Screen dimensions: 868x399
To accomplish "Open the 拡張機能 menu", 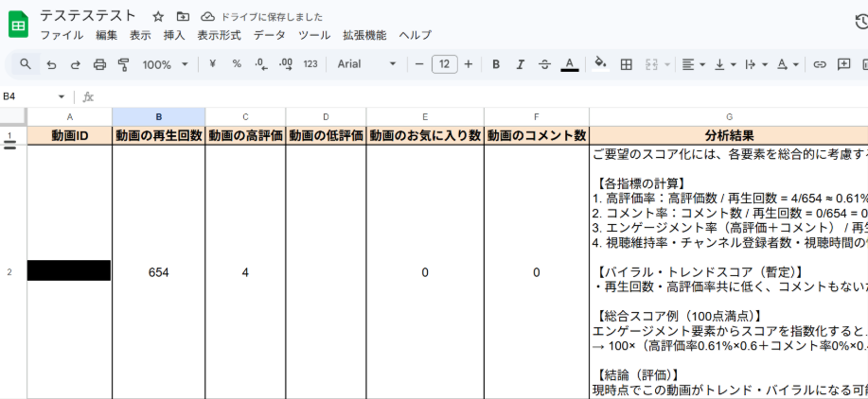I will point(364,35).
